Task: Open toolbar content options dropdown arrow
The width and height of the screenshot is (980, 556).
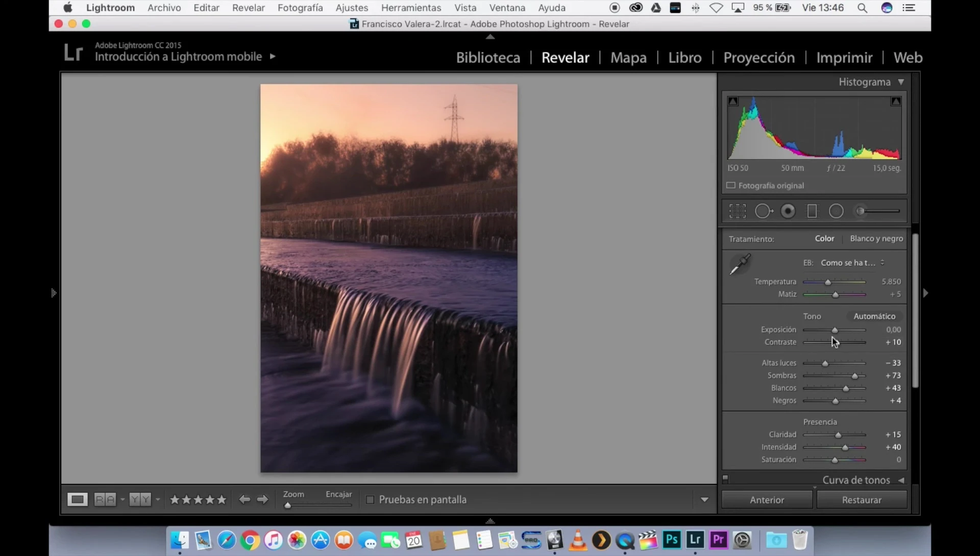Action: coord(704,500)
